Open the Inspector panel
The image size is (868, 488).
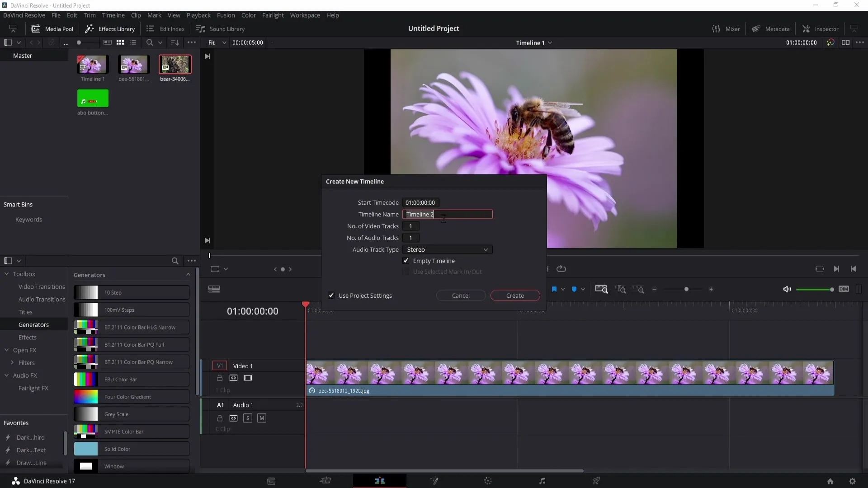pyautogui.click(x=825, y=28)
